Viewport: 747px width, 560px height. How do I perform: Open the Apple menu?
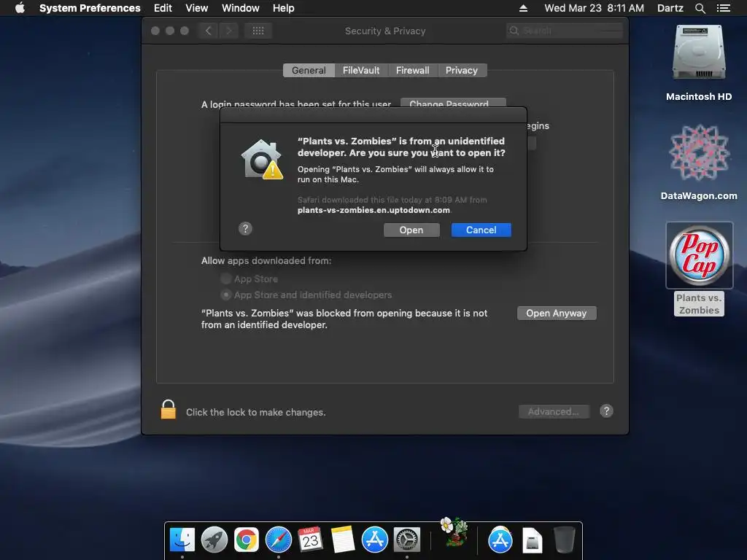pyautogui.click(x=20, y=8)
